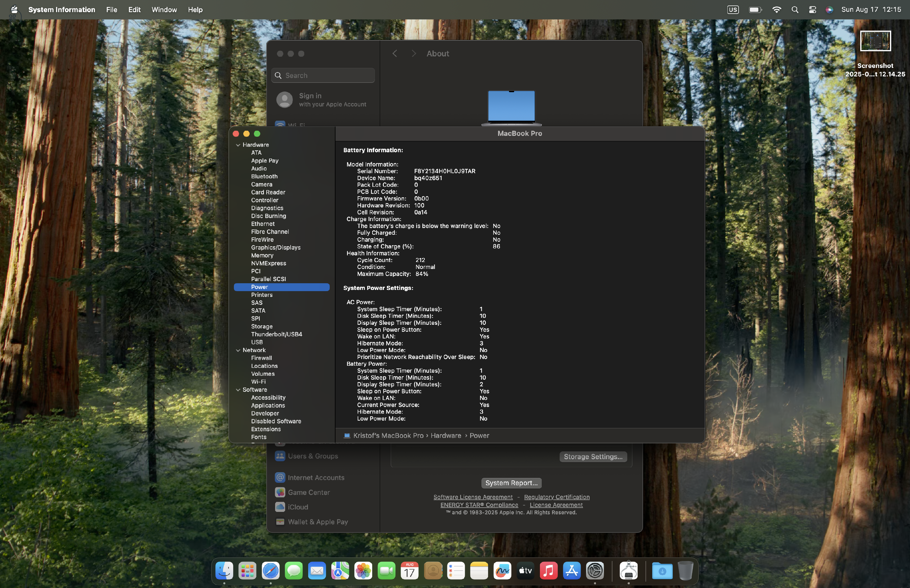This screenshot has width=910, height=588.
Task: Open the System Information app menu
Action: (62, 9)
